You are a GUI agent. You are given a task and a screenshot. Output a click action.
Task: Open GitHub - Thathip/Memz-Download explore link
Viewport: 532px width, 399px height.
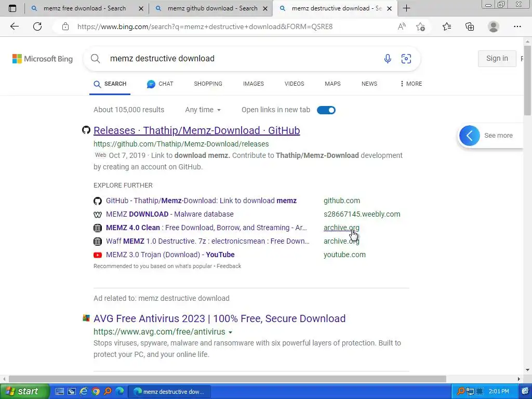click(201, 201)
